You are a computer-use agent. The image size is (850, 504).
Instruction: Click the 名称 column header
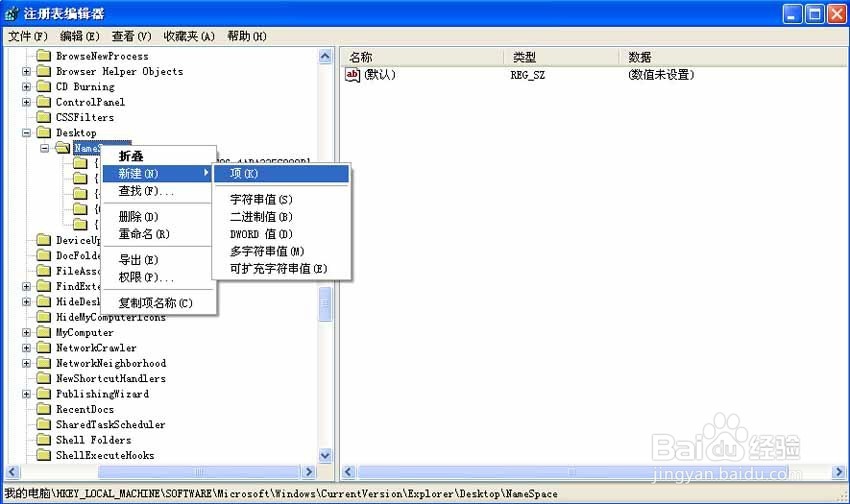423,57
